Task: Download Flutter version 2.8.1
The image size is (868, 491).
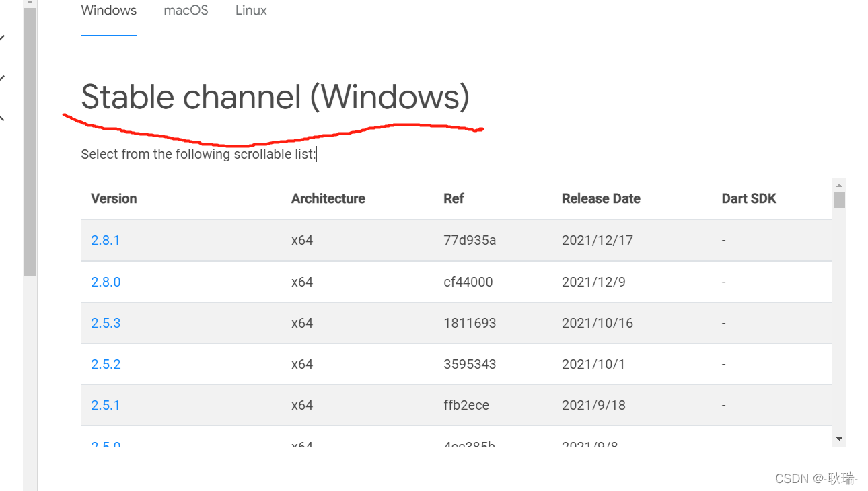Action: (x=106, y=240)
